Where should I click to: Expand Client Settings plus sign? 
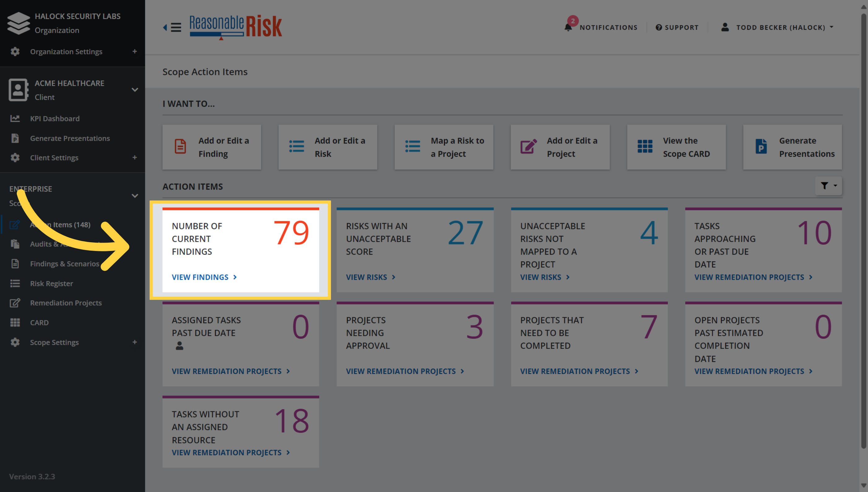coord(134,157)
